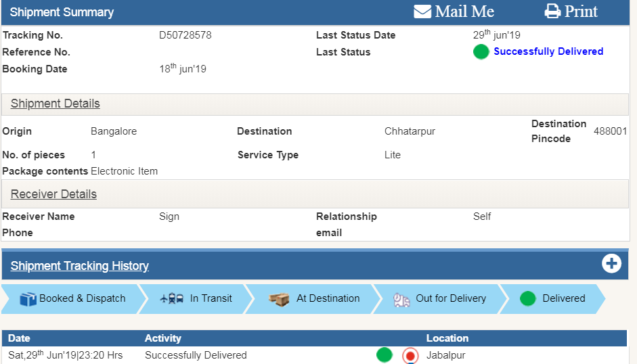Click the printer icon beside Print

point(552,12)
